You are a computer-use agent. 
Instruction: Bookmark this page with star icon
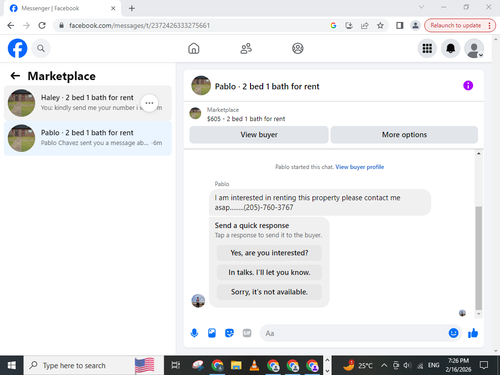(380, 25)
